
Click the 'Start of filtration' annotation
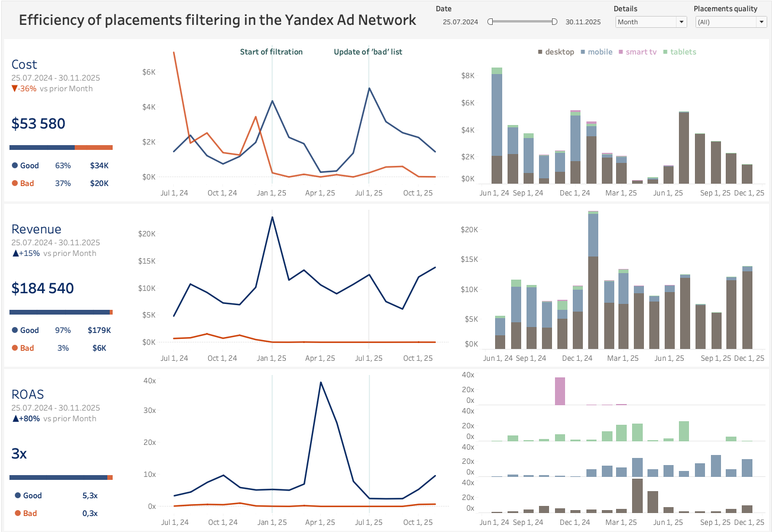click(271, 52)
